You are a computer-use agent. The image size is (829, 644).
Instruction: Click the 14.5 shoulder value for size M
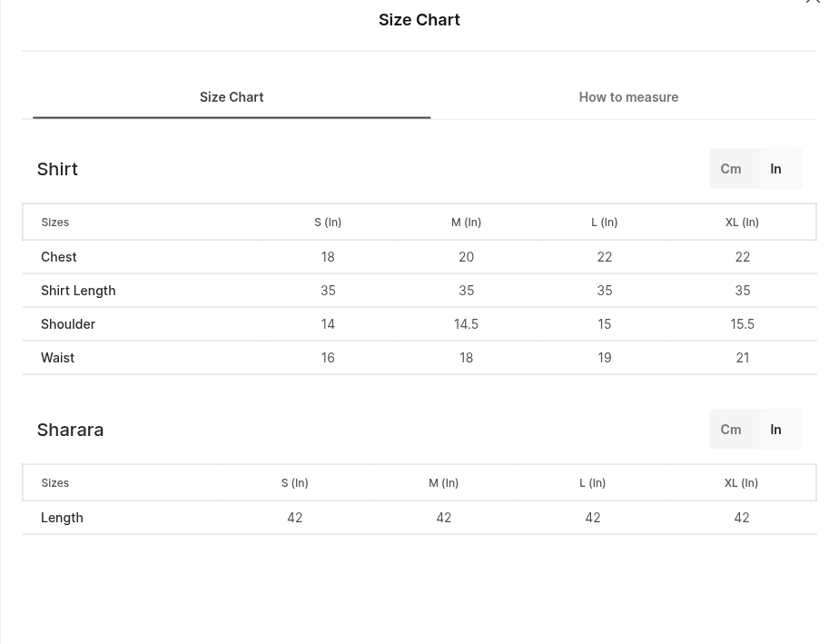466,324
